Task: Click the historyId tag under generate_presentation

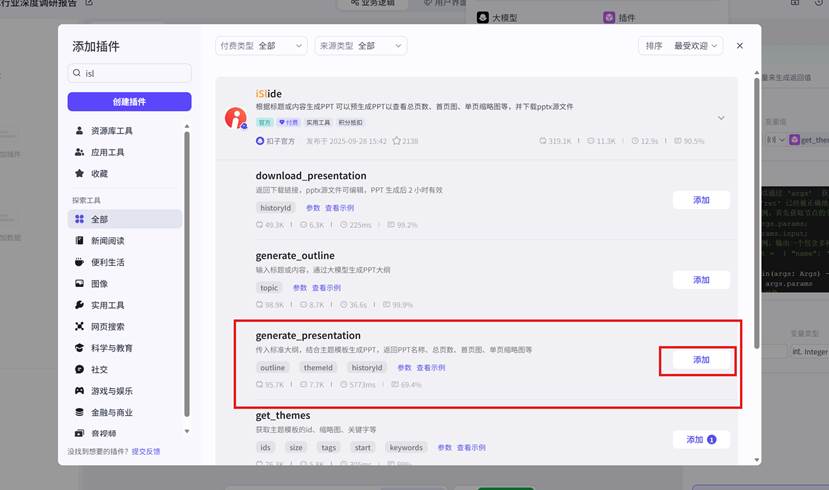Action: pyautogui.click(x=366, y=368)
